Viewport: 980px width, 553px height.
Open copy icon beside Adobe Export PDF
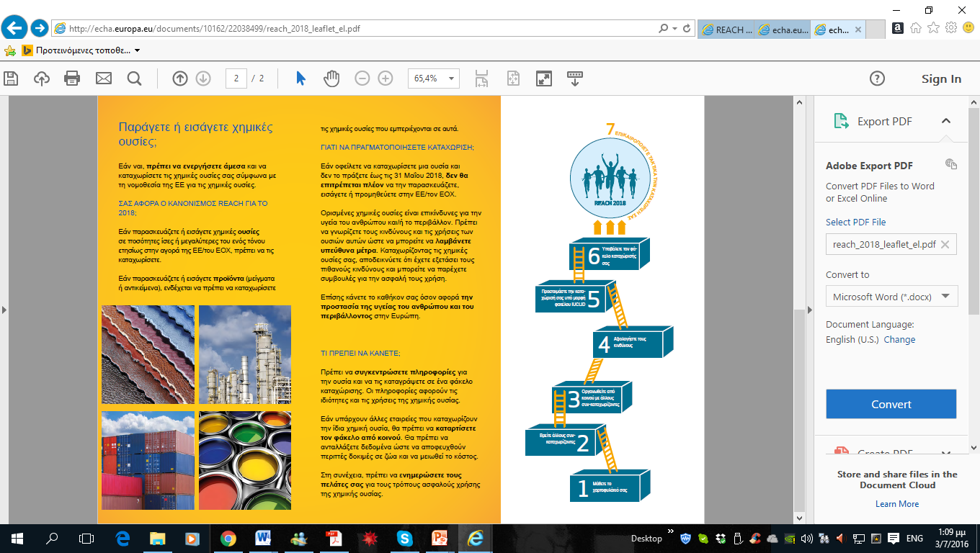click(x=951, y=165)
